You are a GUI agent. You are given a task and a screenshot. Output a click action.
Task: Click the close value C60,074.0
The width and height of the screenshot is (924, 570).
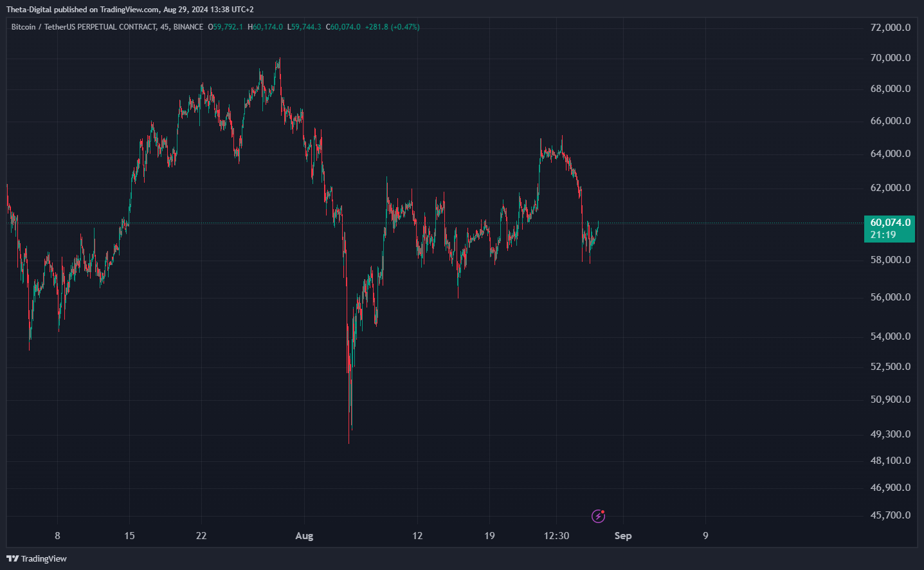pos(343,27)
